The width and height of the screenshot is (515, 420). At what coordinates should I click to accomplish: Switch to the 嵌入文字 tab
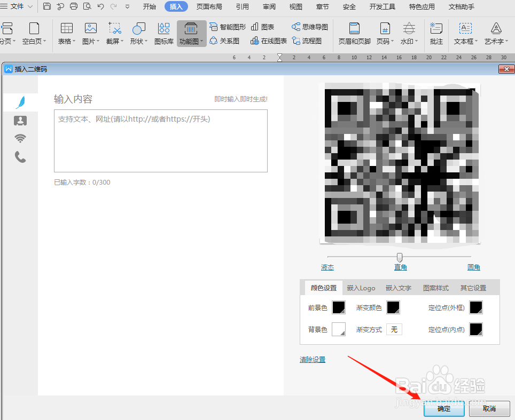399,288
